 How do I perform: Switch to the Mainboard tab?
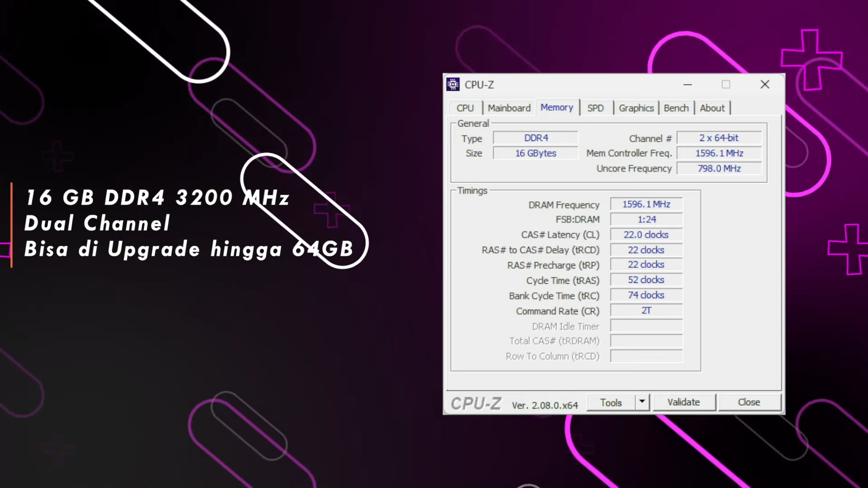pyautogui.click(x=509, y=108)
